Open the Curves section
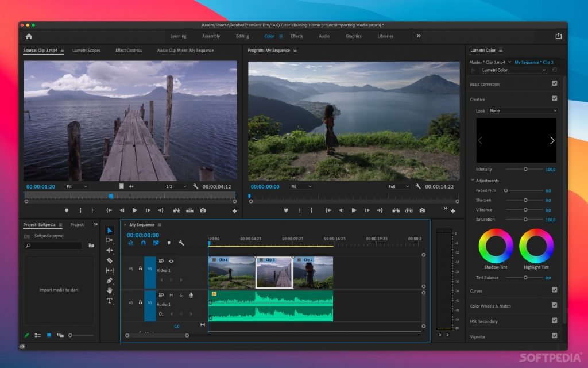Image resolution: width=588 pixels, height=368 pixels. point(476,291)
